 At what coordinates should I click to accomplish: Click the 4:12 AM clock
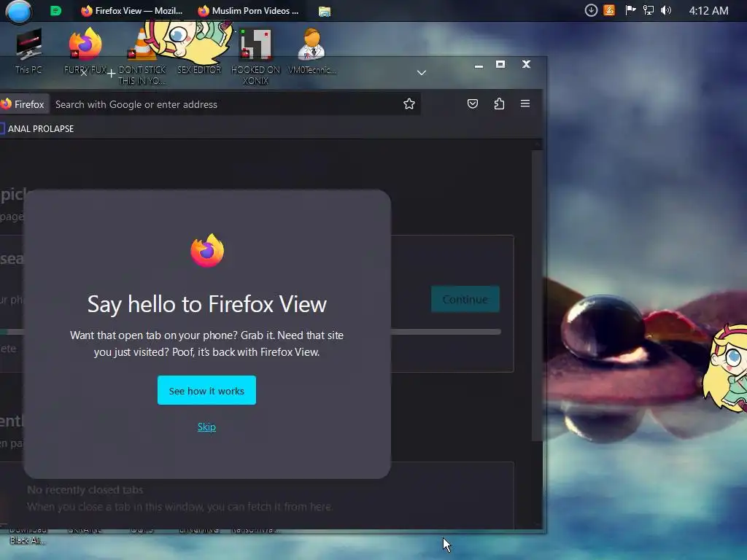(x=708, y=10)
